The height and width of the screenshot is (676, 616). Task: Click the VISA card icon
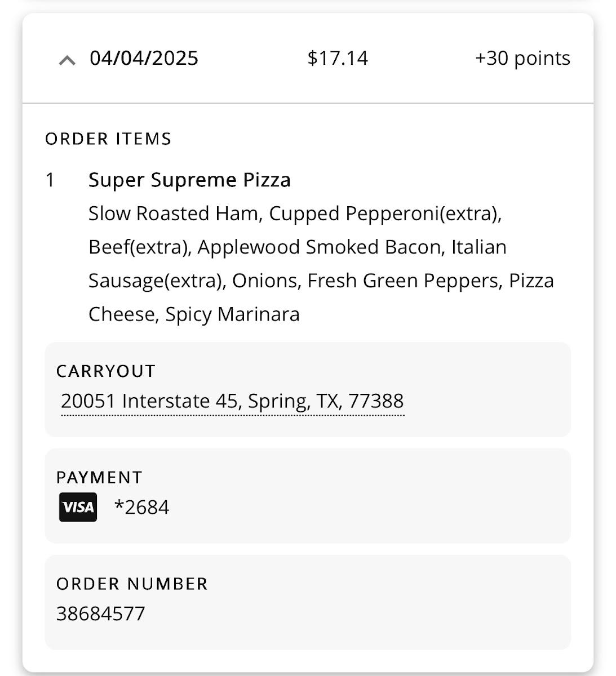pos(78,507)
